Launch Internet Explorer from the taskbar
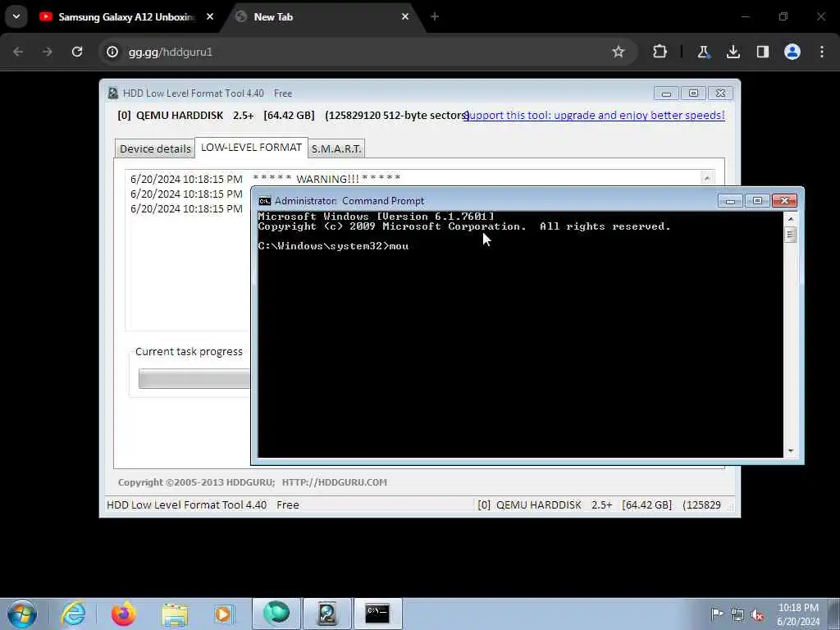 72,614
